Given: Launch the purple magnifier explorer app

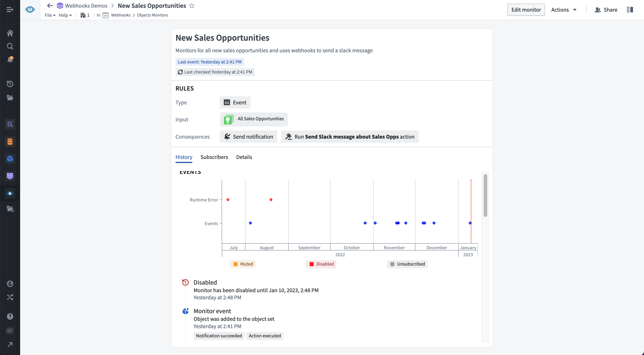Looking at the screenshot, I should click(x=10, y=124).
